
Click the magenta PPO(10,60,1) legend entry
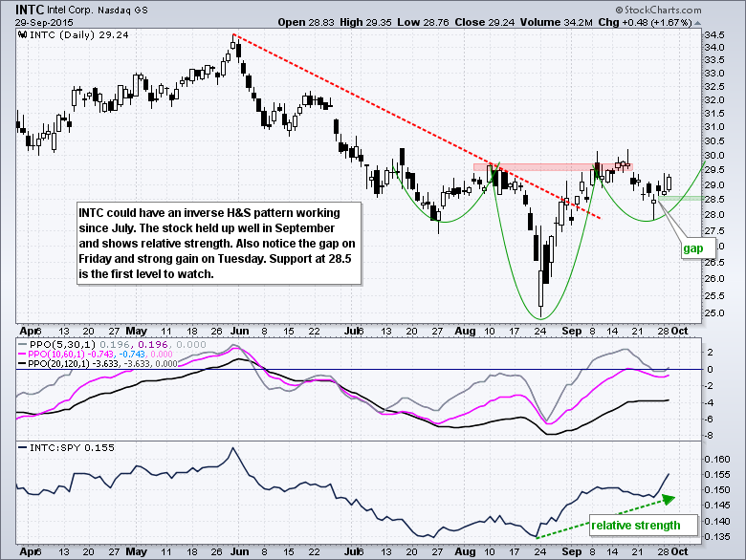tap(95, 355)
